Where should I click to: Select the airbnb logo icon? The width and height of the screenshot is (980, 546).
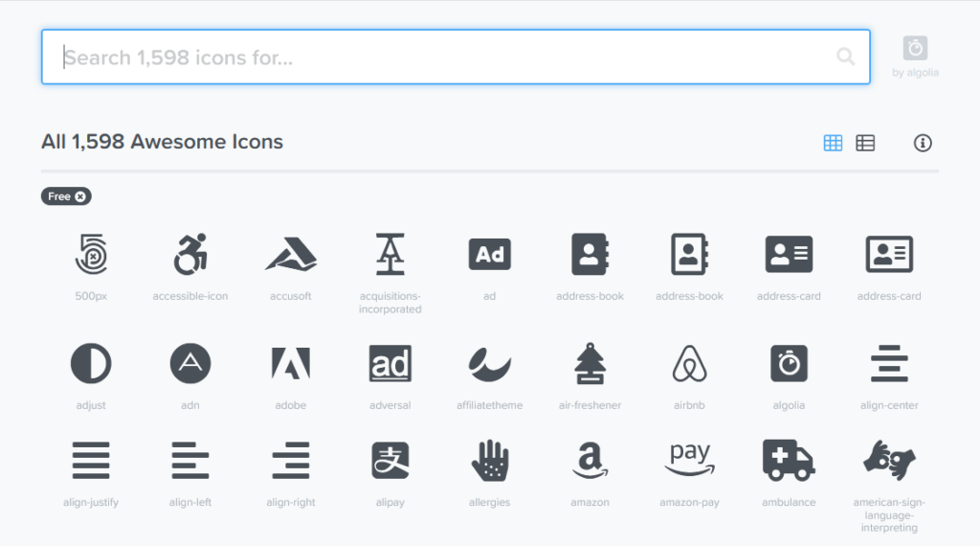point(689,363)
